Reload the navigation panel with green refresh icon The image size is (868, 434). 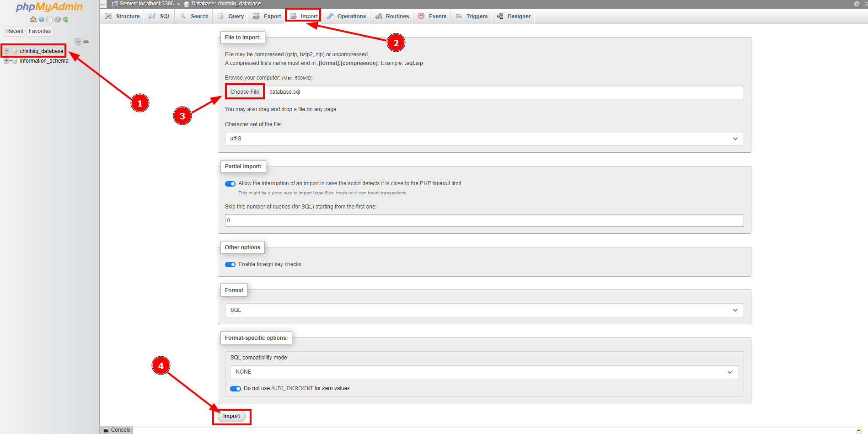click(66, 19)
